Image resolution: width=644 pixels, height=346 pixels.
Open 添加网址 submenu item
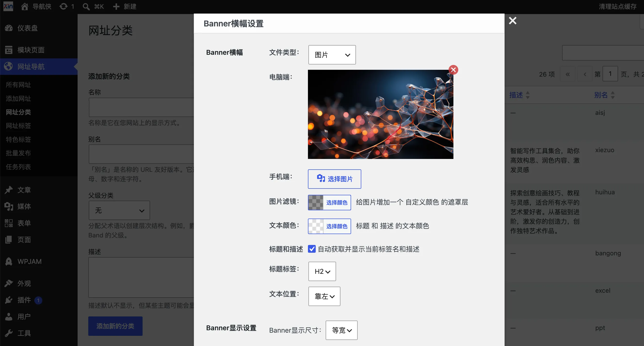point(18,98)
